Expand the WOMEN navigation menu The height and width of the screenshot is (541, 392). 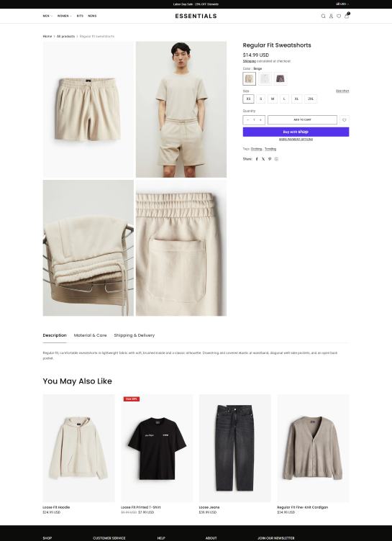pos(64,16)
